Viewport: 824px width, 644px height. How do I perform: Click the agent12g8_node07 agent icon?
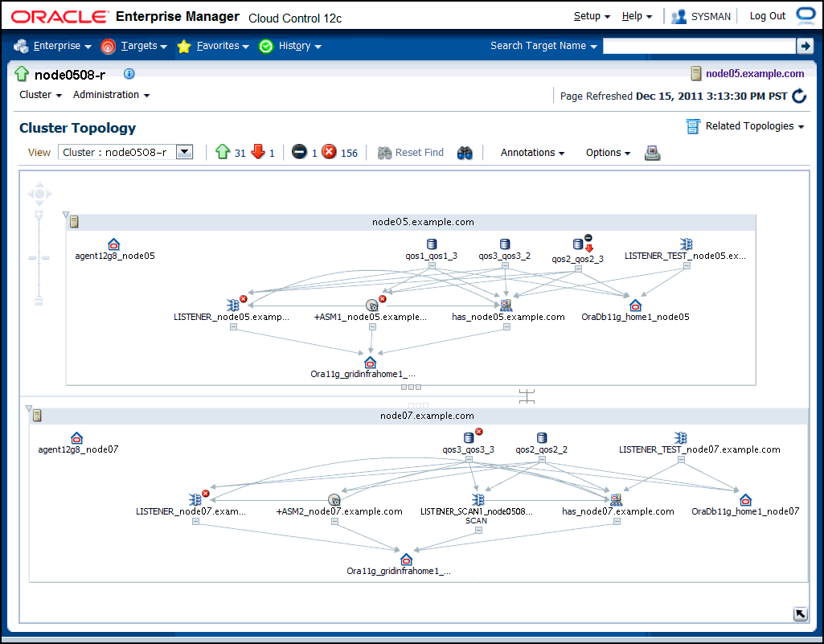(x=76, y=438)
